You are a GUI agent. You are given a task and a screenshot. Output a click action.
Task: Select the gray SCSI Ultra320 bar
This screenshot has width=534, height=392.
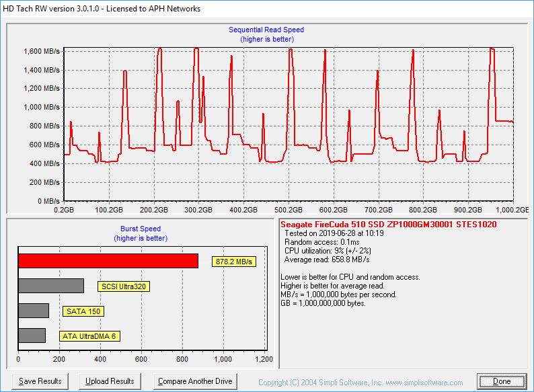pyautogui.click(x=51, y=286)
